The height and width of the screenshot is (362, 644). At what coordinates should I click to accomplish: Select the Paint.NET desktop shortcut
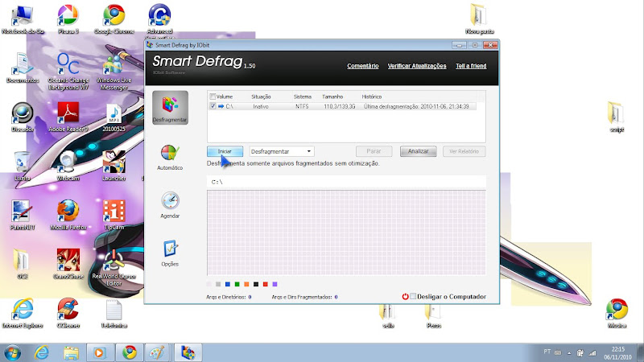(23, 215)
